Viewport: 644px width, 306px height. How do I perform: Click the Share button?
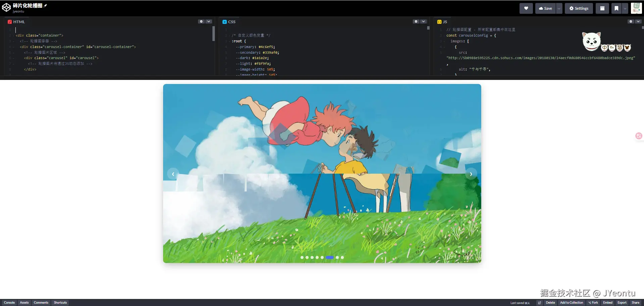pyautogui.click(x=635, y=303)
